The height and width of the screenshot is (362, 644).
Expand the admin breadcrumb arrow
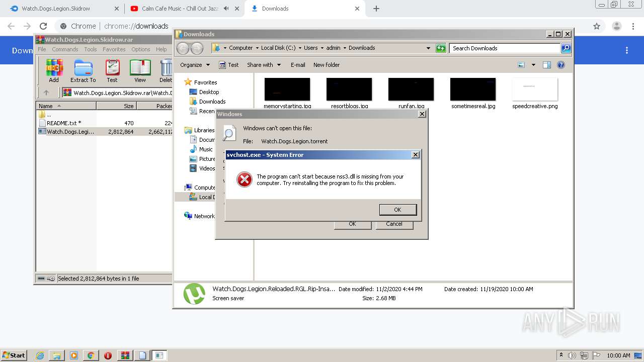click(x=345, y=48)
